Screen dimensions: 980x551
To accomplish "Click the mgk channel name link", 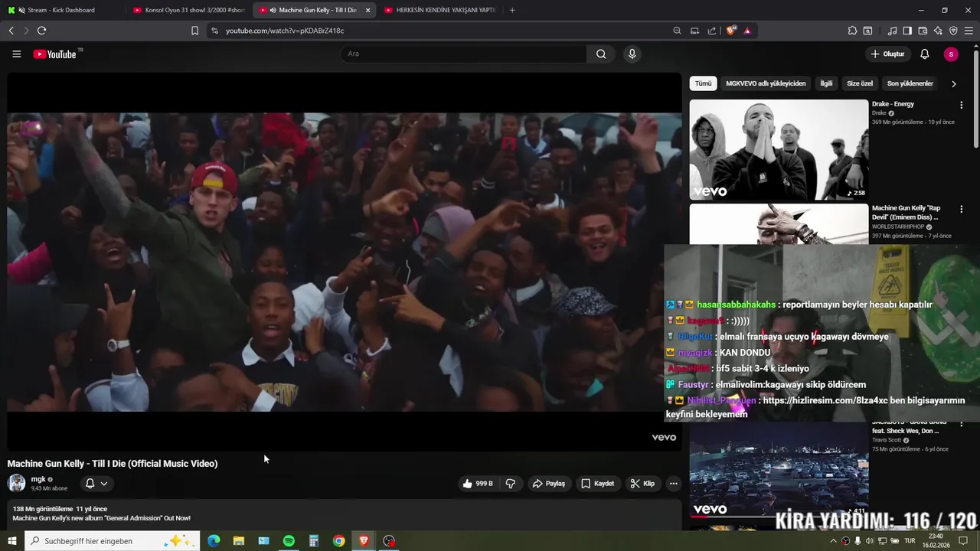I will tap(38, 479).
